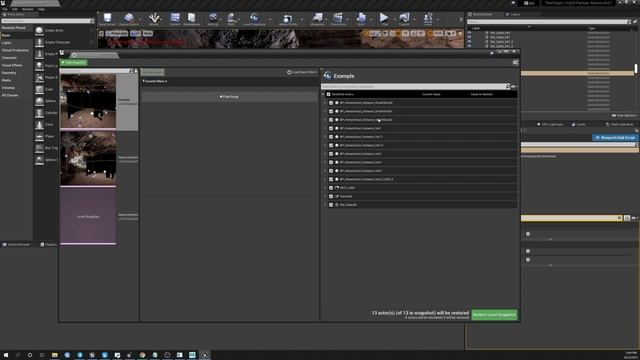The width and height of the screenshot is (640, 360).
Task: Switch to the Layers tab
Action: 513,14
